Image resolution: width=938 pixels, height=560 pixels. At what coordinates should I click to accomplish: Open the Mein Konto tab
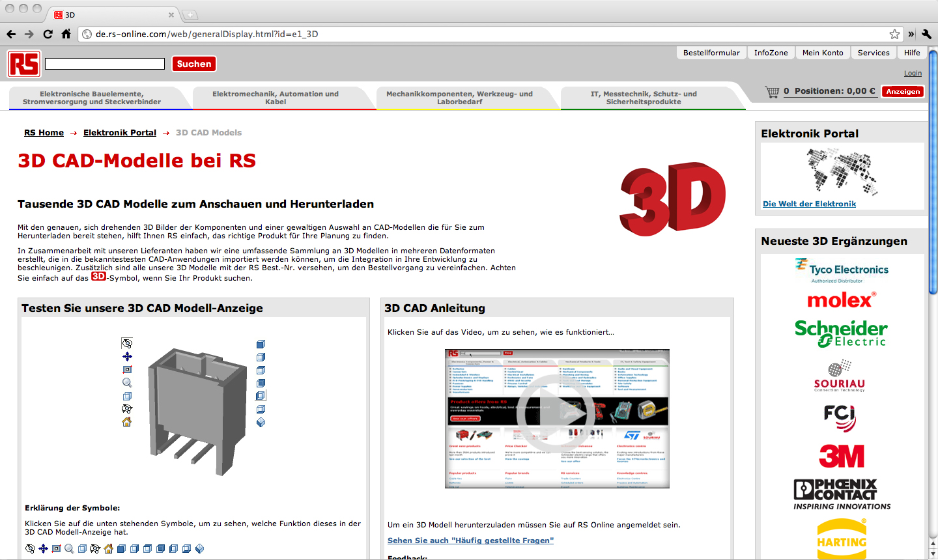[x=823, y=53]
